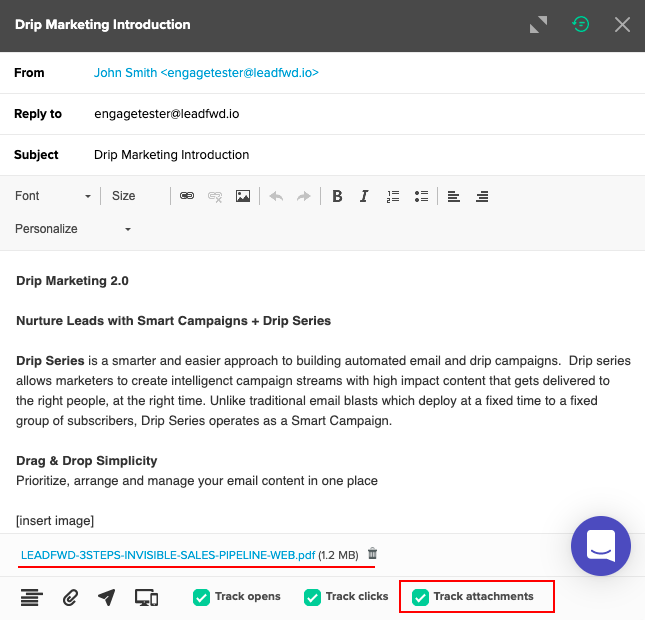645x620 pixels.
Task: Click the insert image icon
Action: 243,196
